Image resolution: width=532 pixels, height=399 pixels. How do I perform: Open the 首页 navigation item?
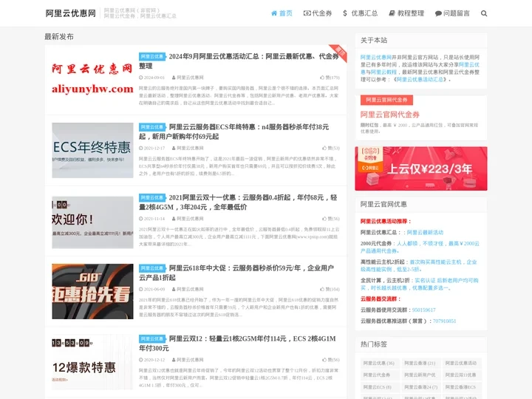(282, 13)
